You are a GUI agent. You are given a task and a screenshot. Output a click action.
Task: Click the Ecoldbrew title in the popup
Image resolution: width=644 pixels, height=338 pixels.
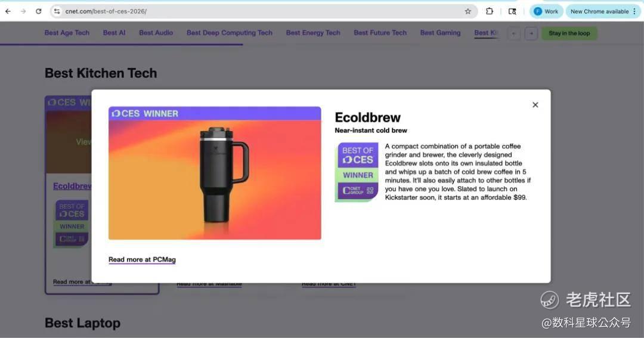click(x=367, y=117)
